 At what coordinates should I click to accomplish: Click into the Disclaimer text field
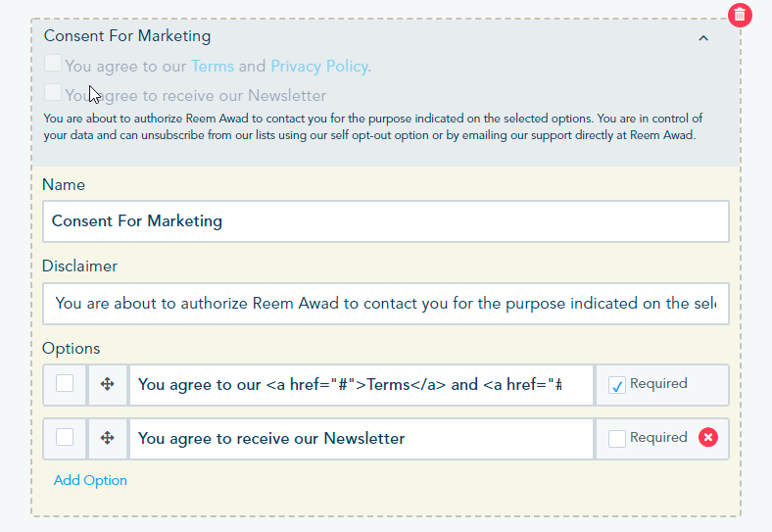pyautogui.click(x=386, y=304)
